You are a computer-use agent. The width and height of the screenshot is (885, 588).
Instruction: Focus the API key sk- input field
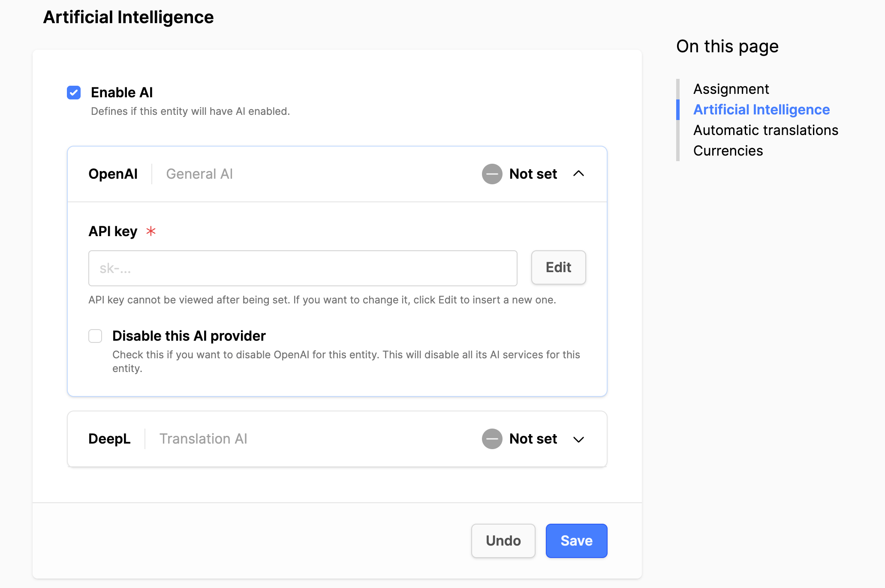pos(303,268)
